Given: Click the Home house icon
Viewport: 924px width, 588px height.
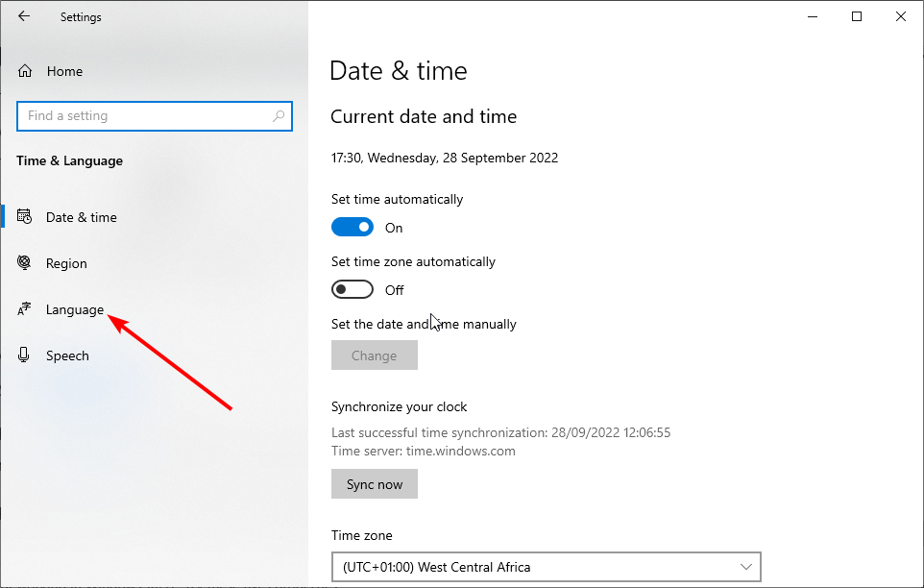Looking at the screenshot, I should (x=25, y=71).
